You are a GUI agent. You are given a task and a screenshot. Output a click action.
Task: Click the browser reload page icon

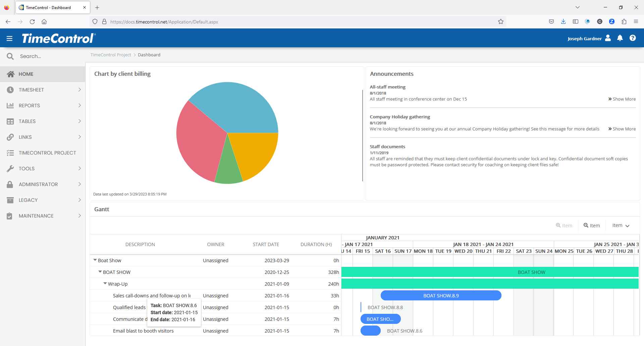point(32,22)
